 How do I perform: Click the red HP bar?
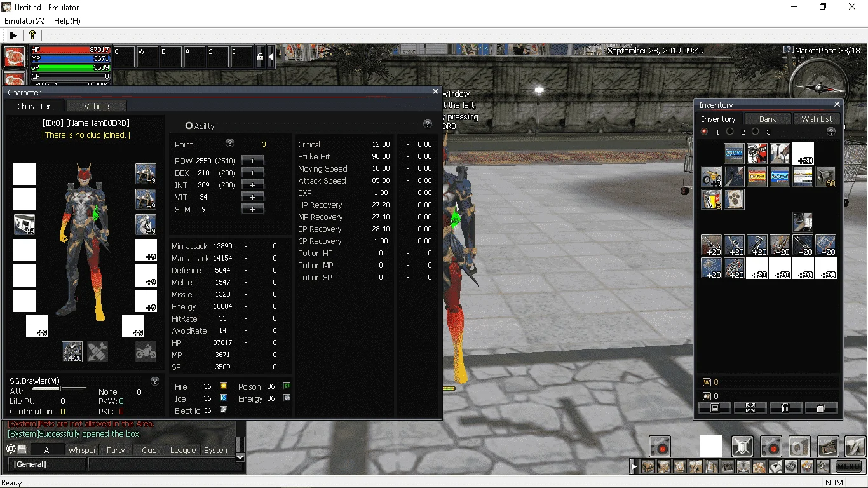point(70,50)
